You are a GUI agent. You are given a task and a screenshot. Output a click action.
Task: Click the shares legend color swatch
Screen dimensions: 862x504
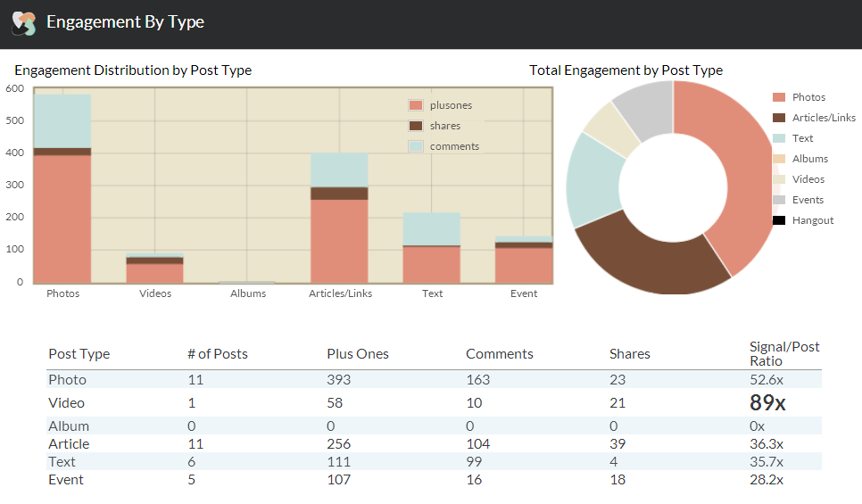click(x=416, y=126)
